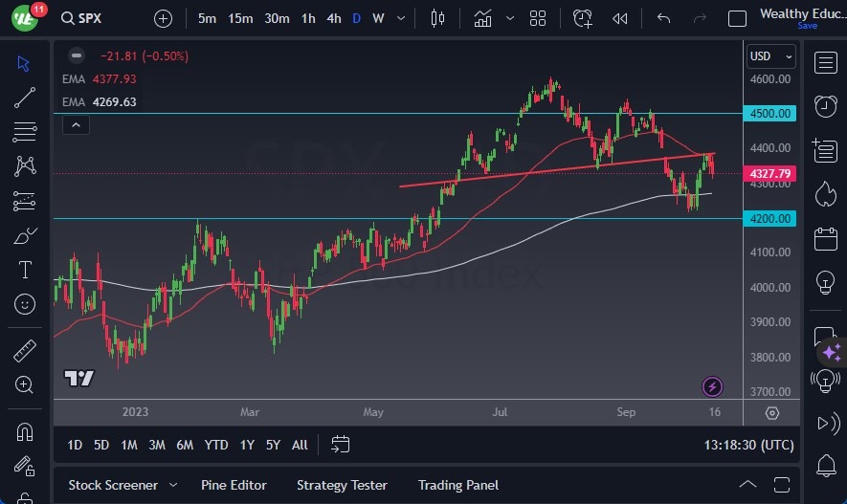Open the watchlist panel icon
This screenshot has height=504, width=847.
pyautogui.click(x=825, y=62)
